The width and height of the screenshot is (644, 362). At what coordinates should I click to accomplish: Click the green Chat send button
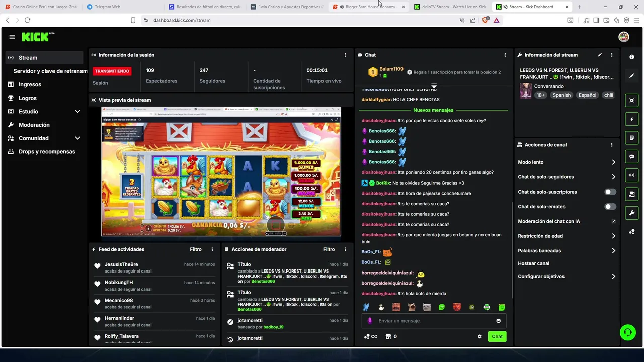(x=497, y=337)
